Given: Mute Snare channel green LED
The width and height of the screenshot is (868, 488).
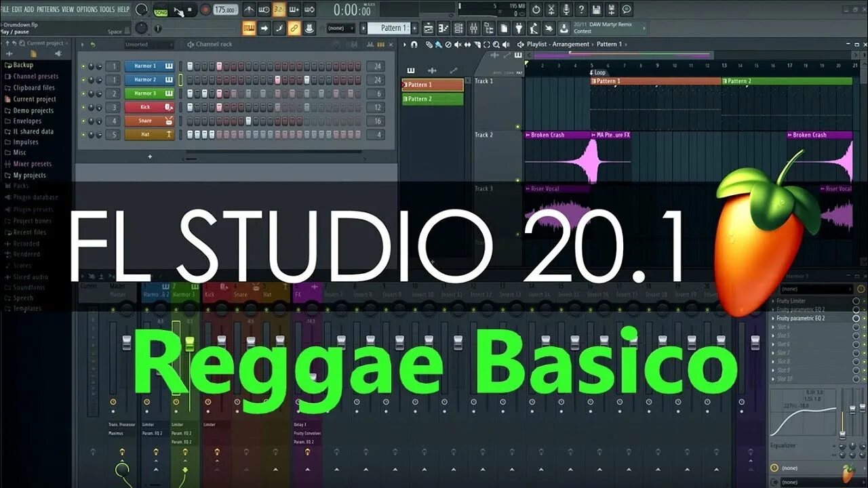Looking at the screenshot, I should (x=84, y=121).
